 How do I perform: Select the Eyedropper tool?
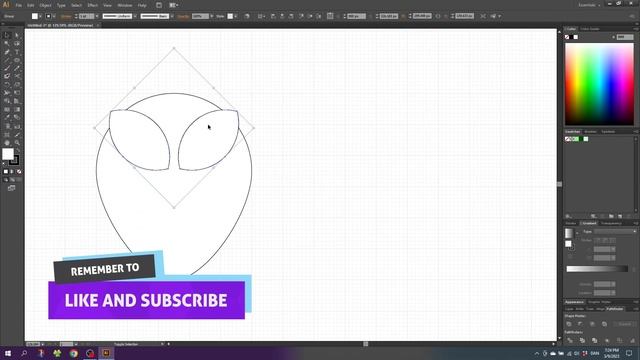pyautogui.click(x=7, y=118)
